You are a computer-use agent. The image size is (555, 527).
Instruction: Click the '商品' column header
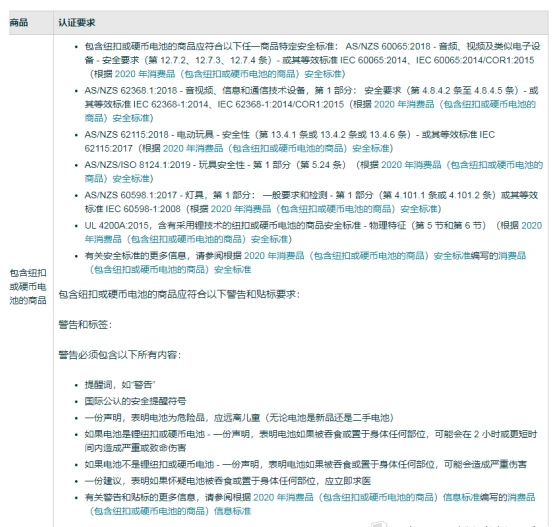click(19, 23)
